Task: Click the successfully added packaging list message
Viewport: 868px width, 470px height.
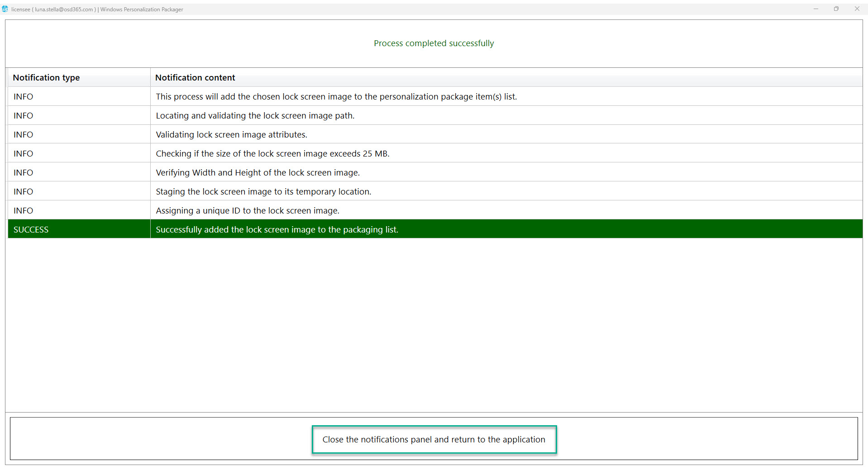Action: coord(277,229)
